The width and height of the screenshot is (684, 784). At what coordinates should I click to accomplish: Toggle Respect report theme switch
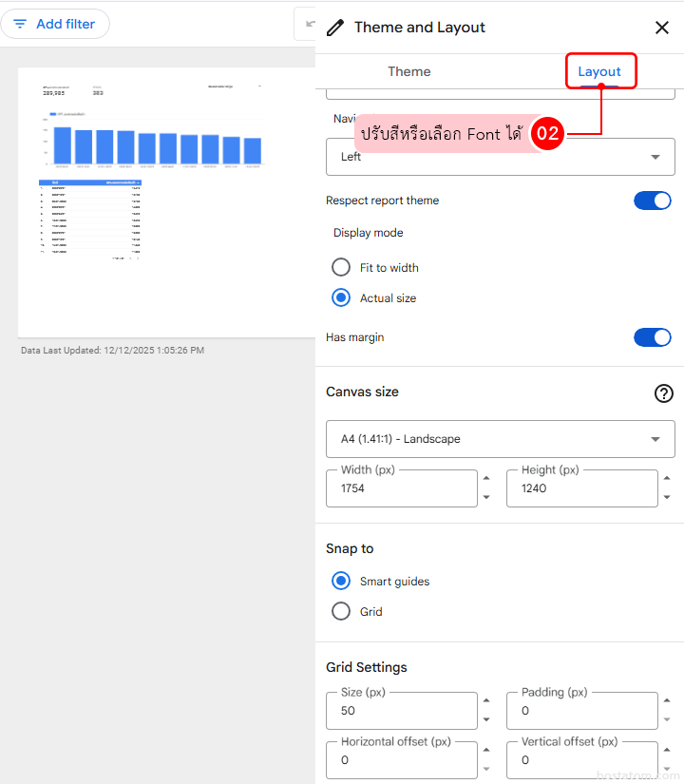coord(652,201)
